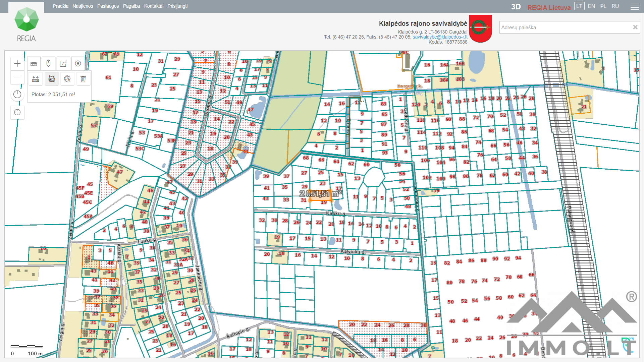Click parcel number 61 on map
Image resolution: width=644 pixels, height=362 pixels.
click(108, 77)
